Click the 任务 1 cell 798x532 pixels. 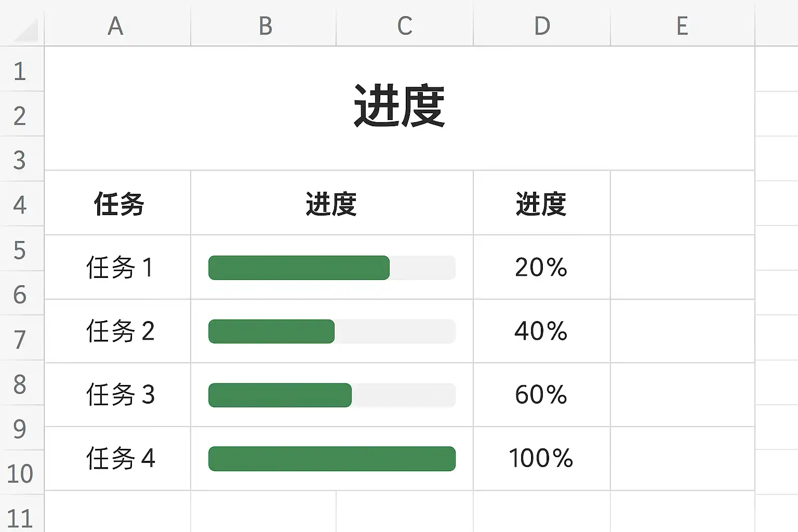[x=118, y=268]
